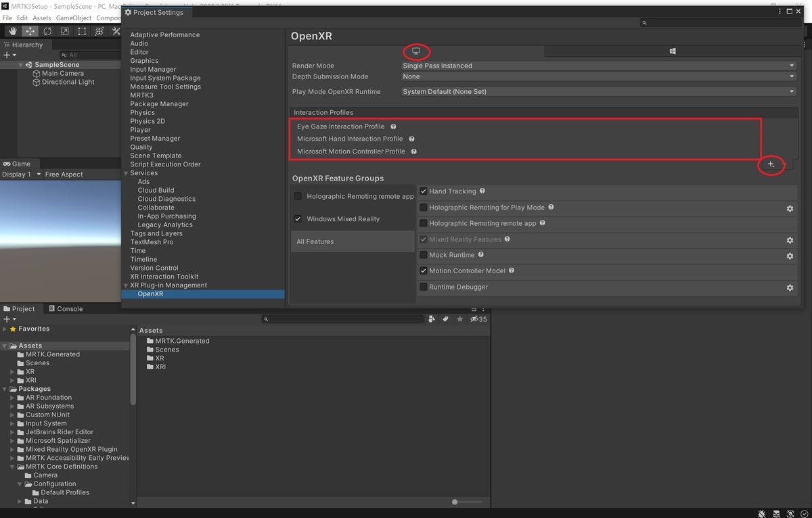The width and height of the screenshot is (812, 518).
Task: Select the Move tool
Action: click(30, 31)
